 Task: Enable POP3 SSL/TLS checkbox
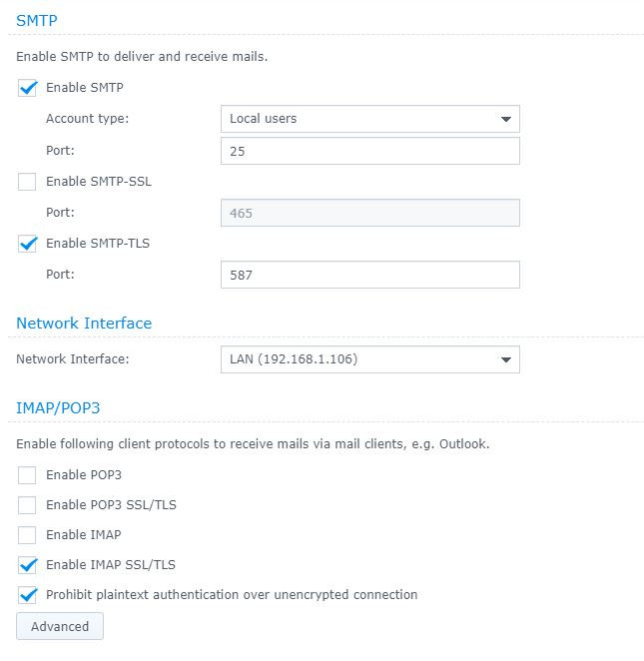[x=27, y=505]
